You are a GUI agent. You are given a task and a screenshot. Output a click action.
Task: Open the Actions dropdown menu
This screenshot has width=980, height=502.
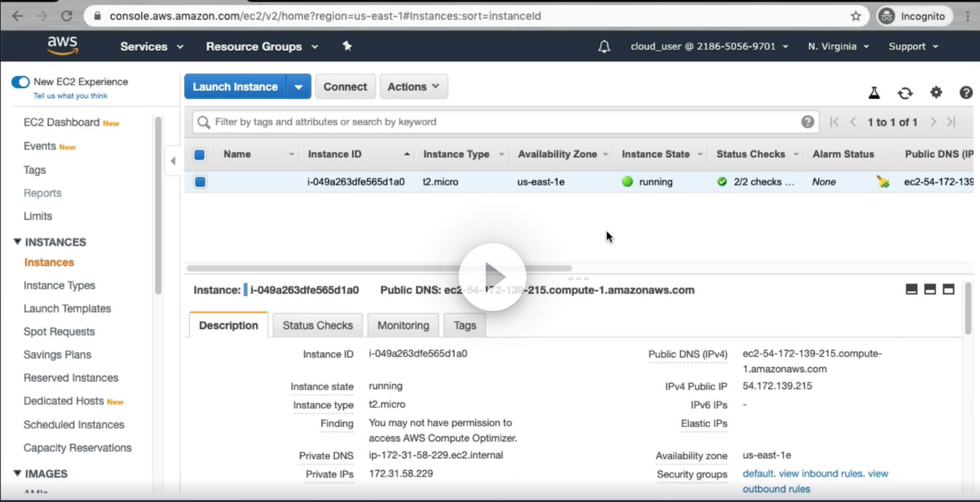click(413, 87)
